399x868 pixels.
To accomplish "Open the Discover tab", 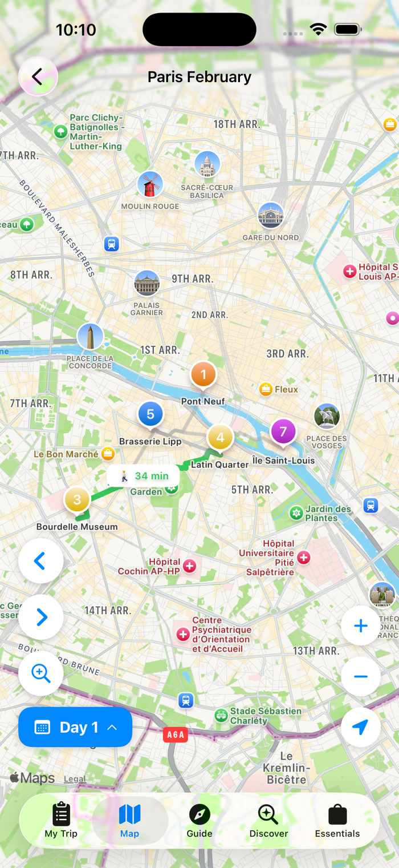I will tap(268, 821).
